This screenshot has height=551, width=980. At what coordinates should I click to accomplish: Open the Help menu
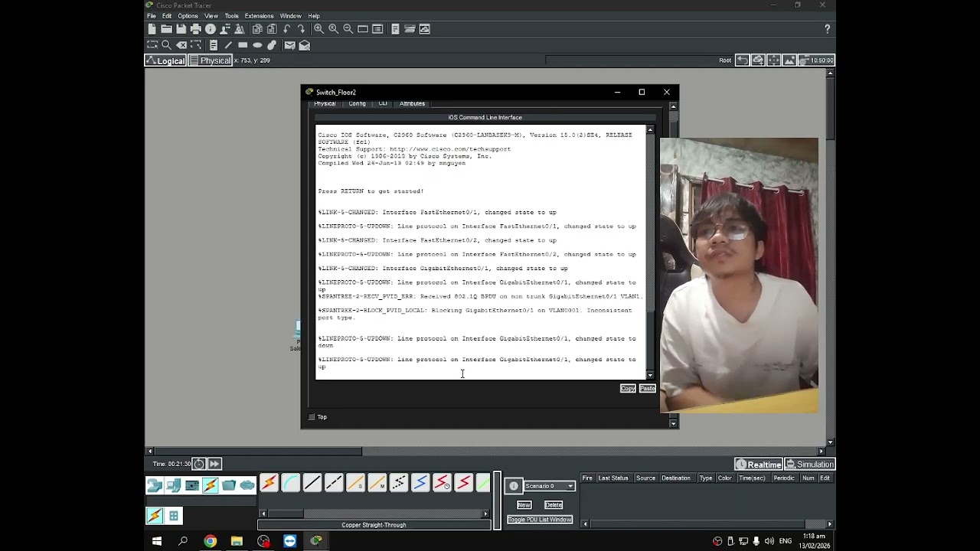[x=314, y=16]
